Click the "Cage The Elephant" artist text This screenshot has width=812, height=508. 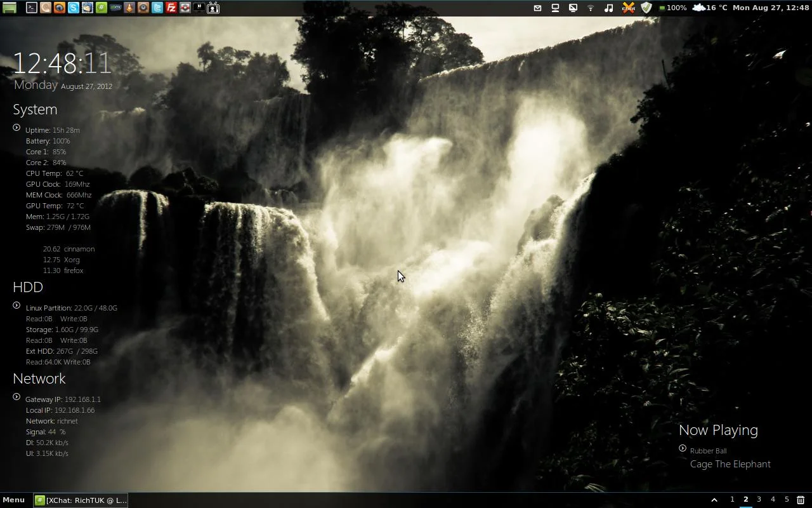coord(730,464)
